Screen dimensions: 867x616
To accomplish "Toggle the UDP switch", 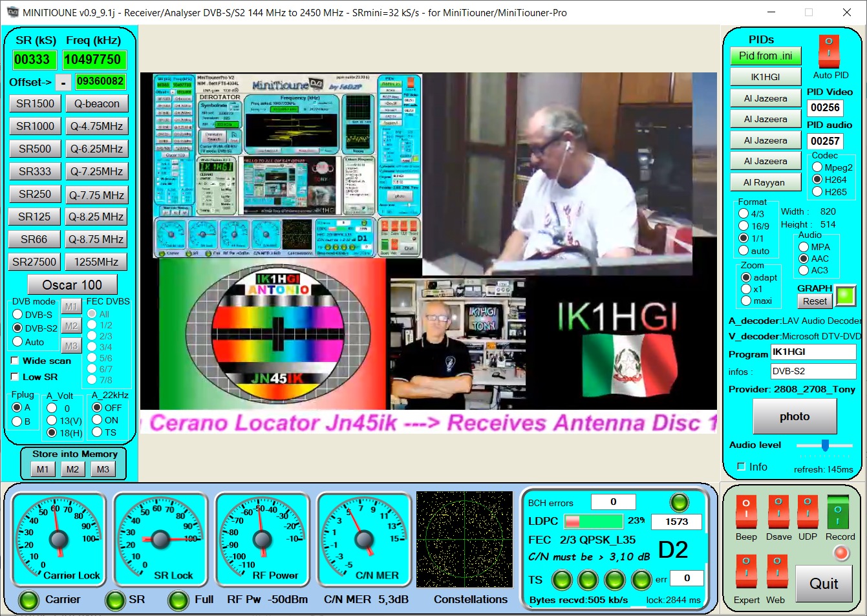I will [807, 513].
